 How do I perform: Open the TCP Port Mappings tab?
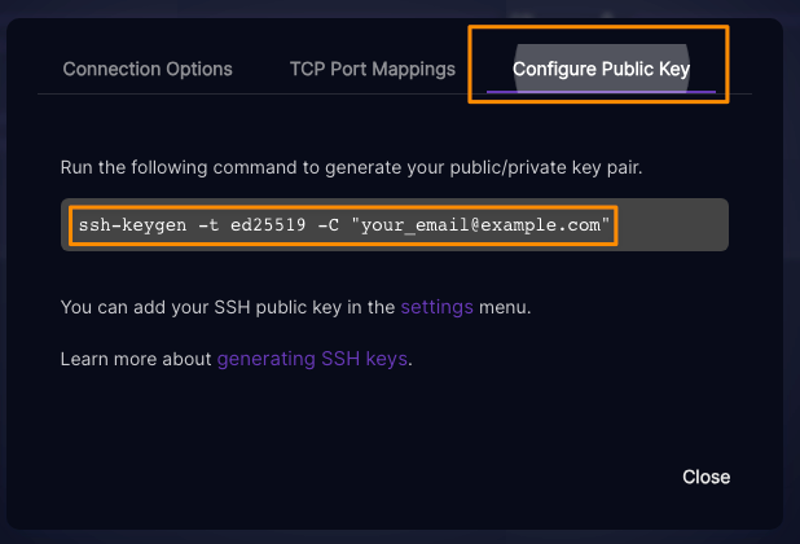coord(372,69)
